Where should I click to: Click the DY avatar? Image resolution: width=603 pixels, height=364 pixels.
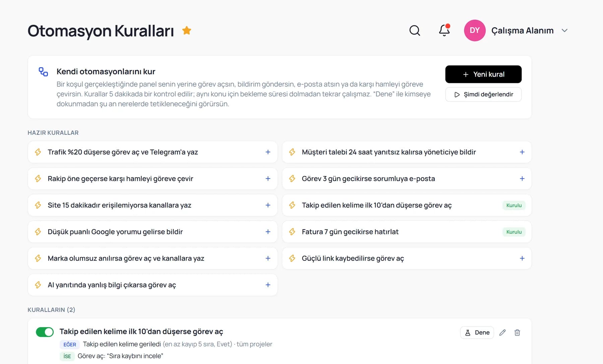(475, 30)
